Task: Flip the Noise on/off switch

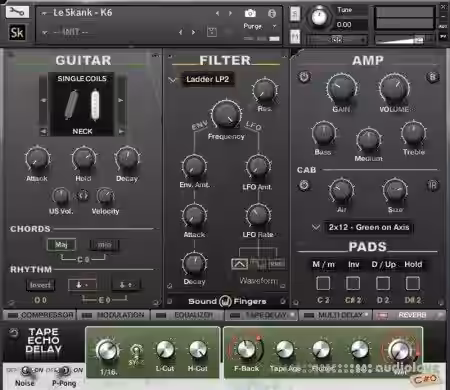Action: click(x=26, y=371)
